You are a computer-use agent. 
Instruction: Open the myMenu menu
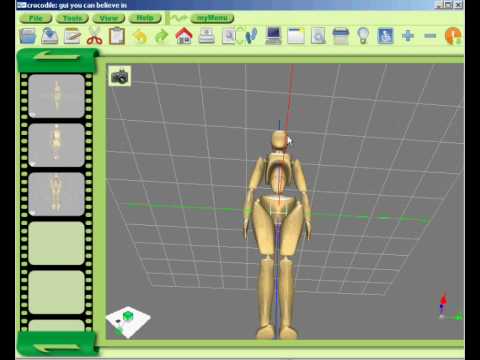212,18
